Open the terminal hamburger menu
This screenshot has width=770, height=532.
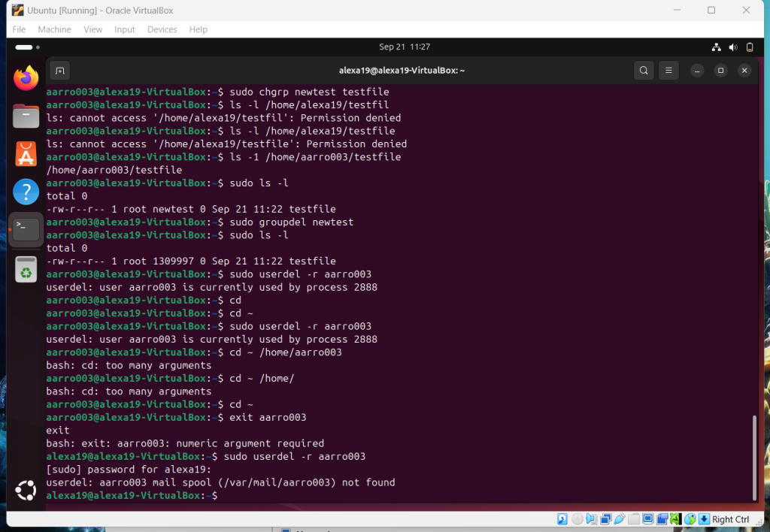click(668, 71)
